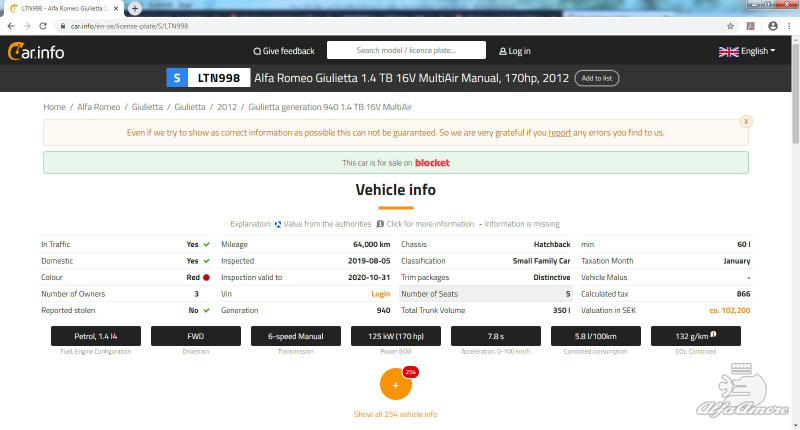Open Chrome profile account icon
Viewport: 800px width, 430px height.
click(x=772, y=25)
